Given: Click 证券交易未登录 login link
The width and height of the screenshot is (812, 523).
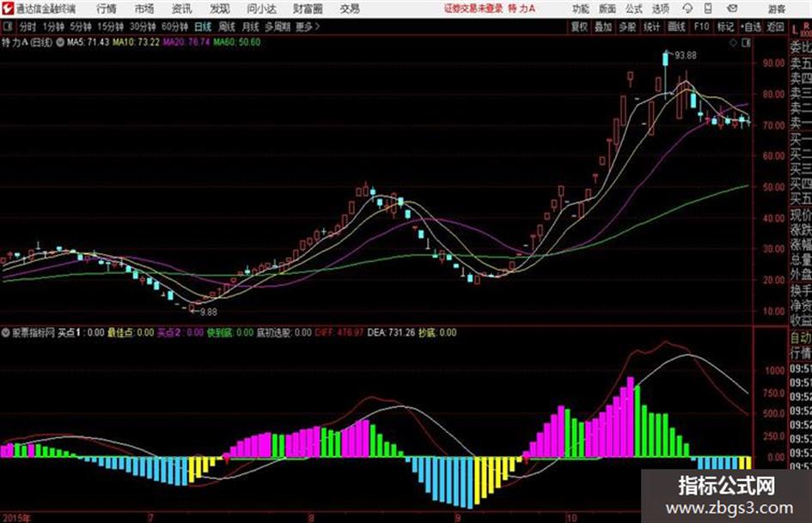Looking at the screenshot, I should point(473,9).
